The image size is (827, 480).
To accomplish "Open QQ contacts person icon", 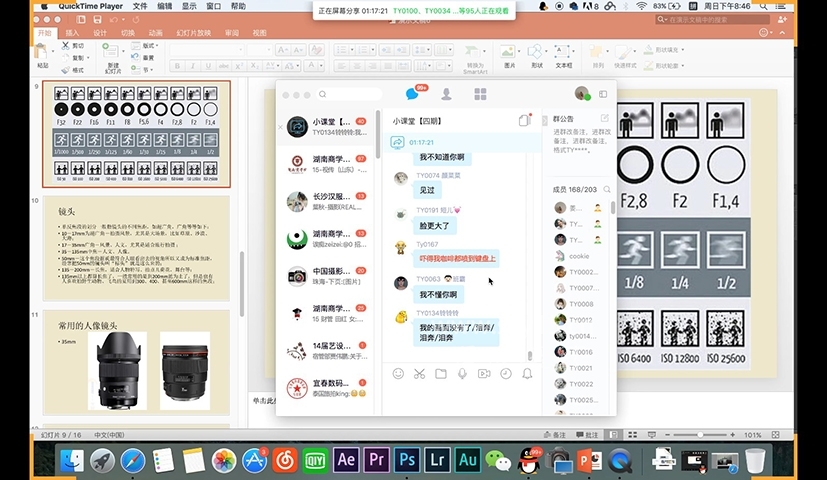I will click(x=446, y=94).
